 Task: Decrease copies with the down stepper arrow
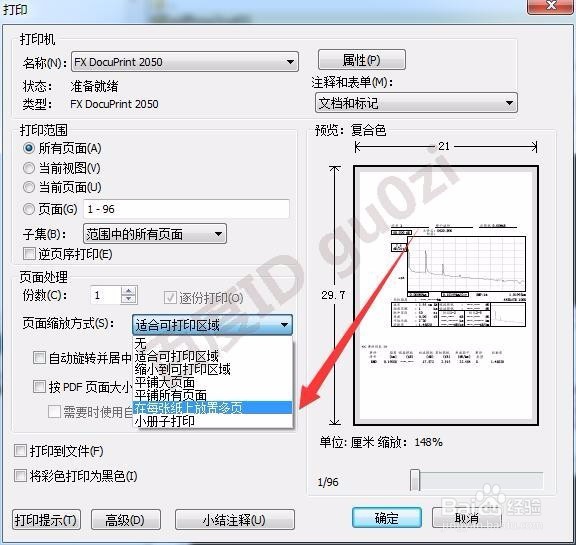point(129,299)
